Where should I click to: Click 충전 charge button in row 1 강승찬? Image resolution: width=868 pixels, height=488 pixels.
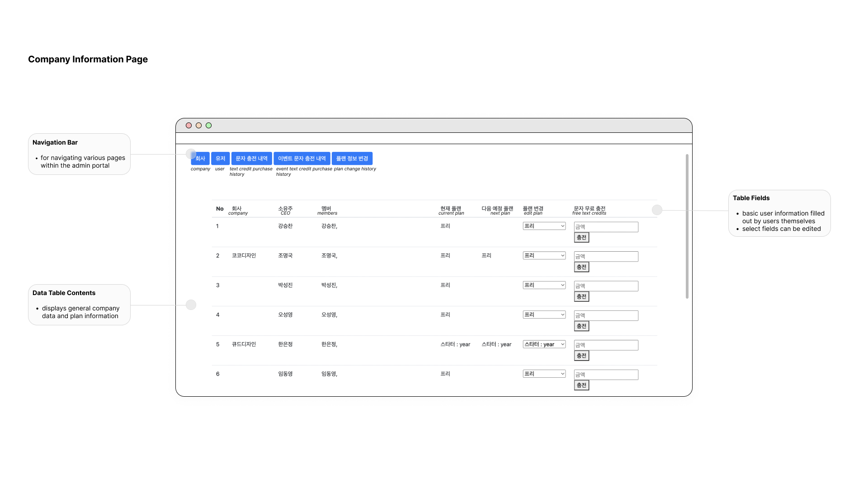click(581, 238)
